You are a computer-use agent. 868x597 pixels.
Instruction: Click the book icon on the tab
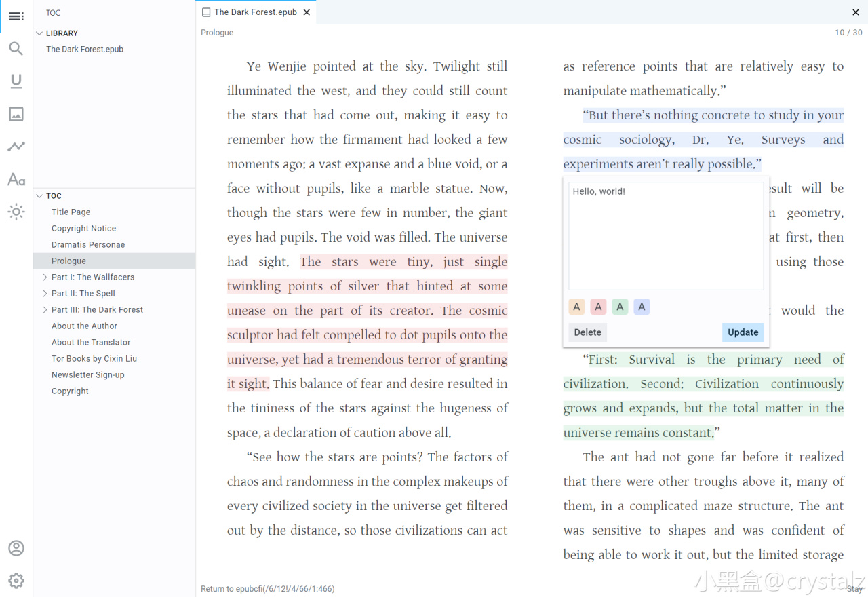[206, 12]
